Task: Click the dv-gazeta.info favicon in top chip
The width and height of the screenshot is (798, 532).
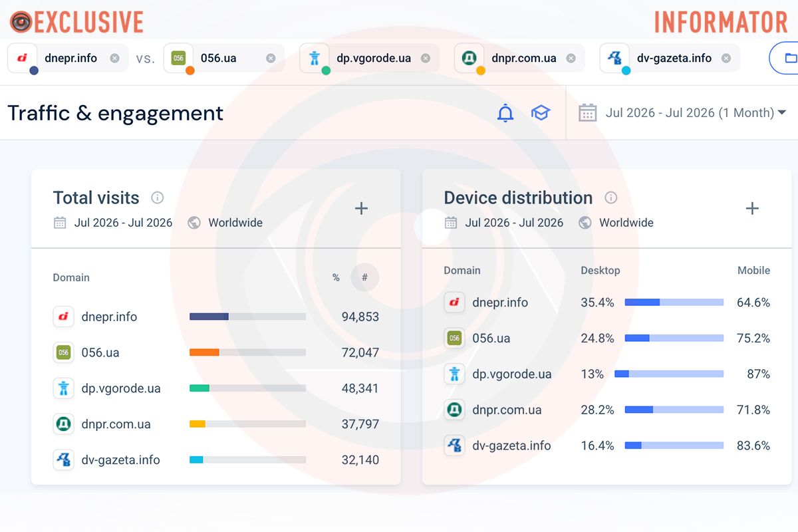Action: click(x=614, y=58)
